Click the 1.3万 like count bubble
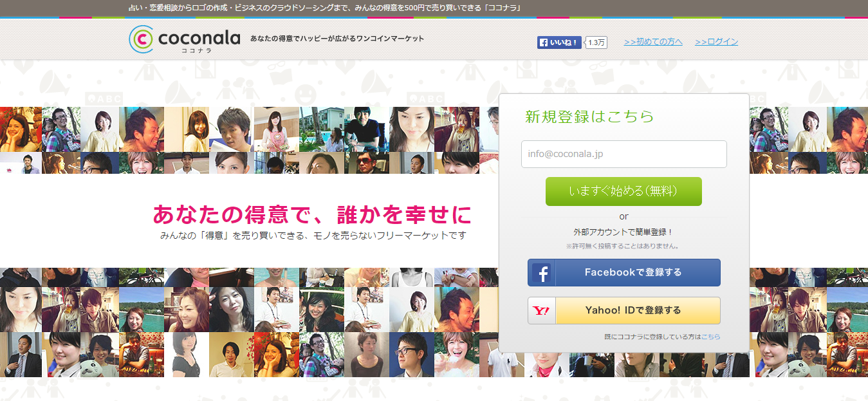This screenshot has width=868, height=401. click(x=596, y=42)
